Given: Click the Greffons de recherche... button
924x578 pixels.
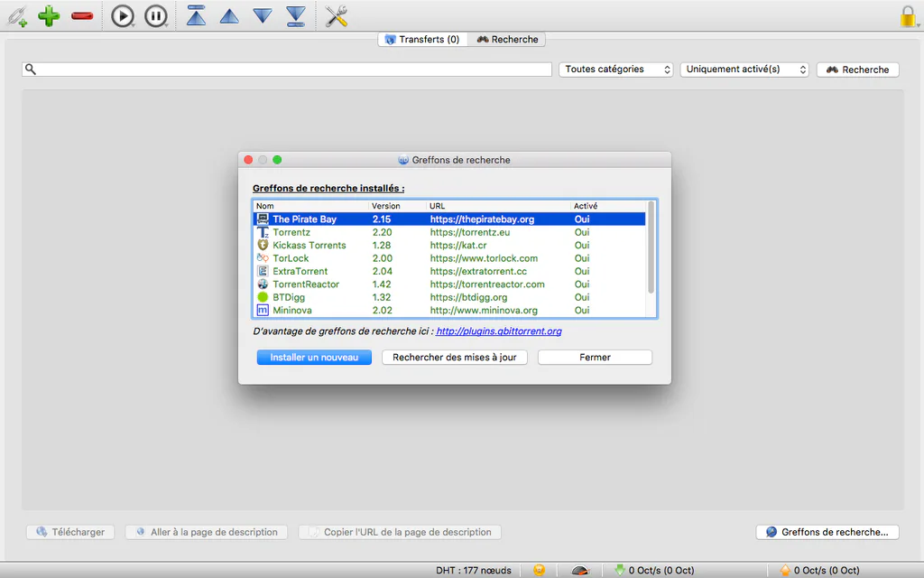Looking at the screenshot, I should pos(827,532).
